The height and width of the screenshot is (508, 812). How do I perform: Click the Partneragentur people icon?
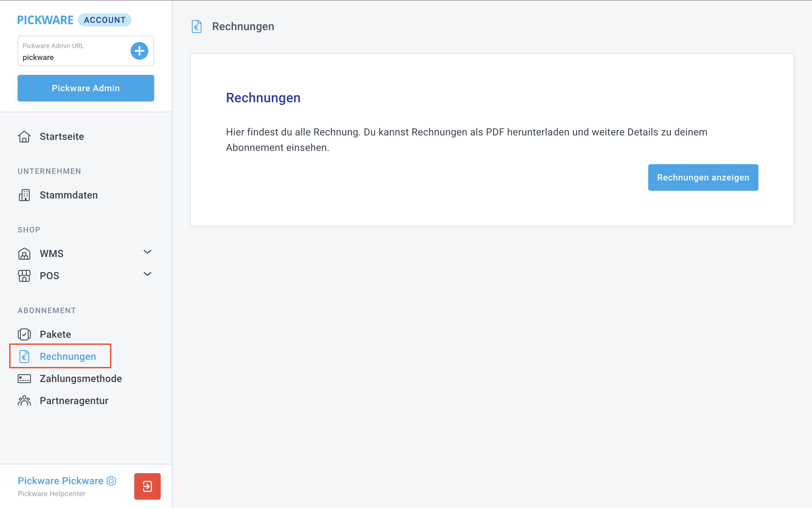coord(24,400)
